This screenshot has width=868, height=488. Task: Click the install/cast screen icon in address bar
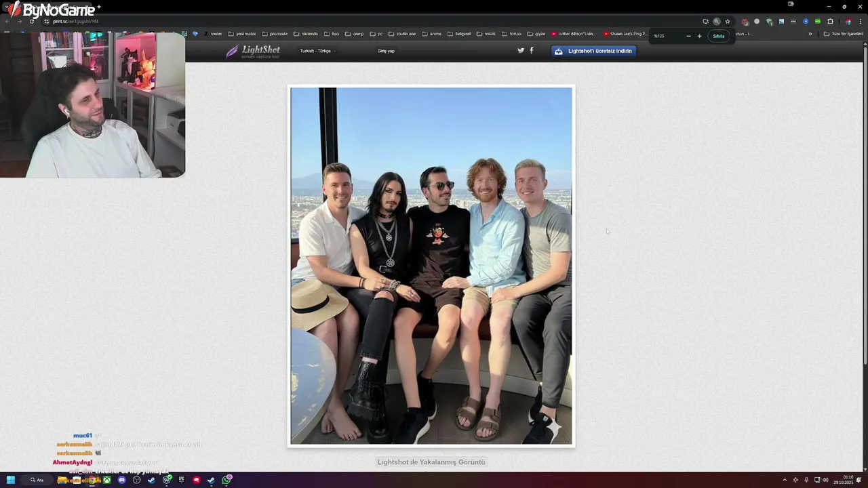pos(706,22)
